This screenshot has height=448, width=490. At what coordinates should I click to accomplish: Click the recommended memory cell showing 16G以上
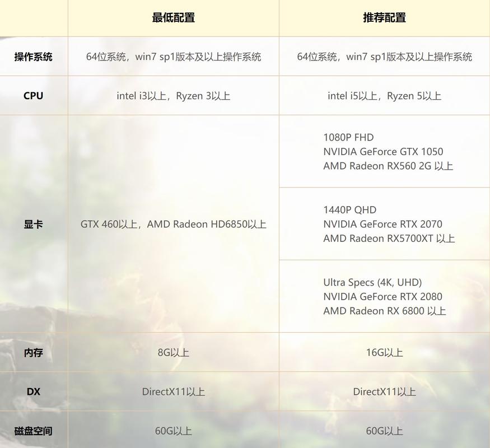click(x=384, y=352)
